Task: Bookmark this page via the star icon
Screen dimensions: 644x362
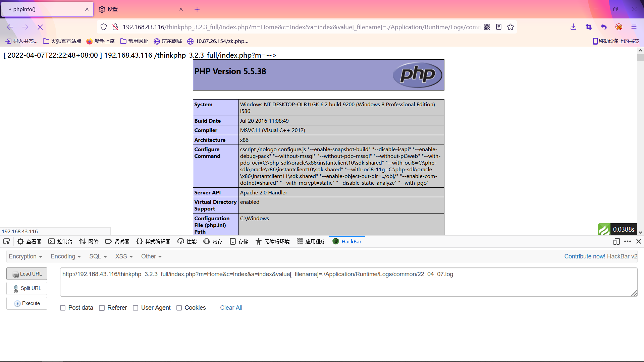Action: tap(511, 27)
